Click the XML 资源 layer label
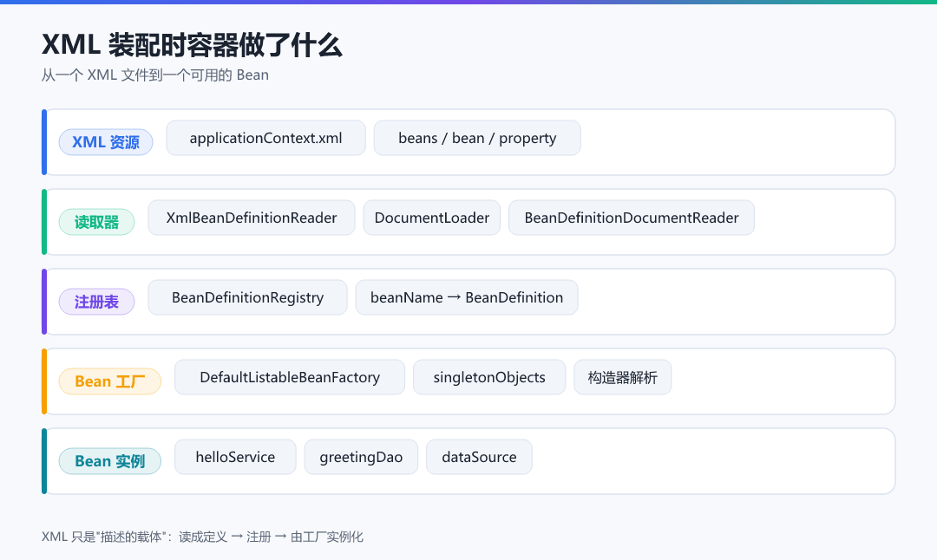 [106, 142]
